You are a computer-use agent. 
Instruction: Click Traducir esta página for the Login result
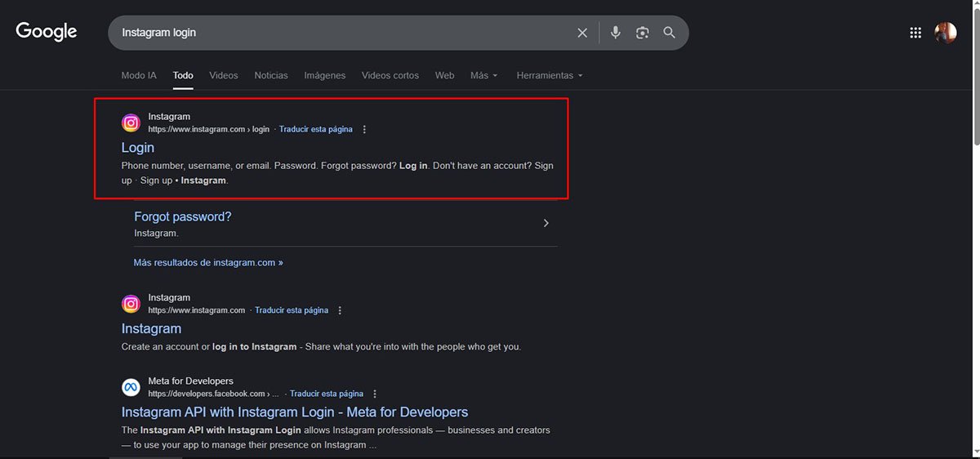[316, 129]
